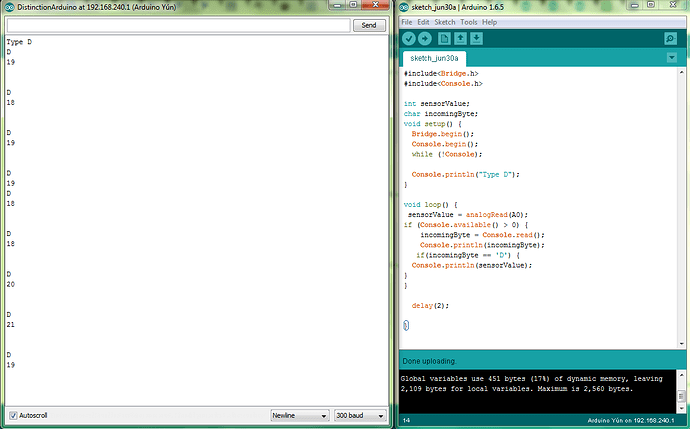Click the line number 14 in status bar

(406, 421)
